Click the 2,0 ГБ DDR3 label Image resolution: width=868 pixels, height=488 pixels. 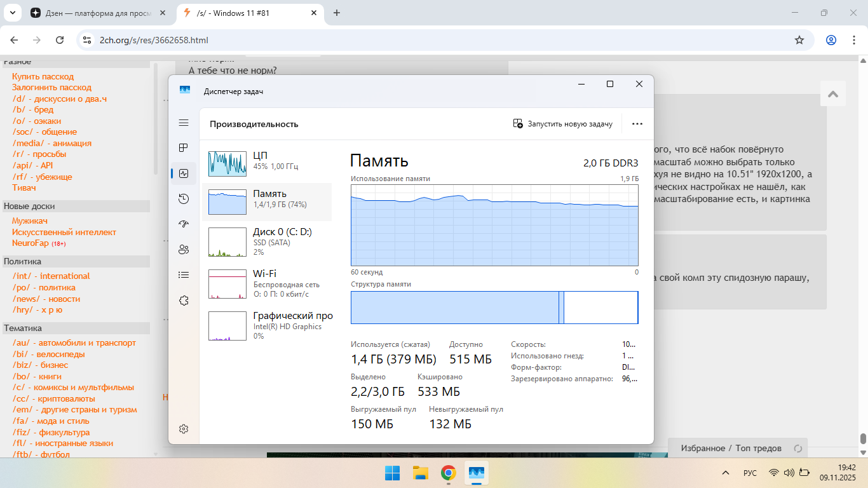pyautogui.click(x=611, y=163)
